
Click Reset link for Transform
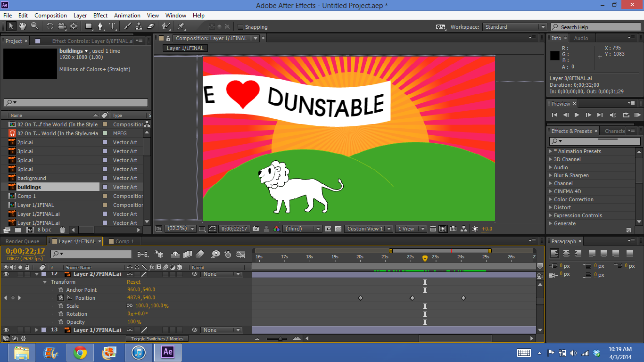click(x=134, y=282)
